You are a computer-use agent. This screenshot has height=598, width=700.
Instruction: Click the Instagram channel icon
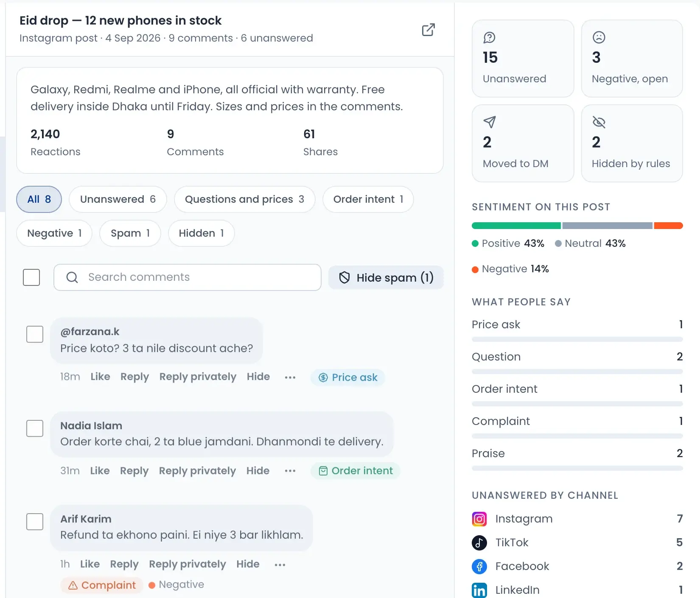pyautogui.click(x=479, y=519)
